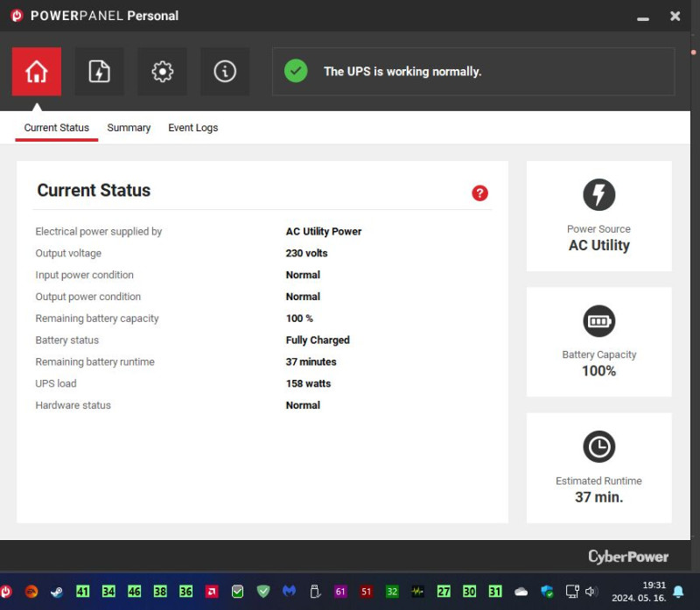This screenshot has width=700, height=610.
Task: Click the tray icon showing 27
Action: coord(444,592)
